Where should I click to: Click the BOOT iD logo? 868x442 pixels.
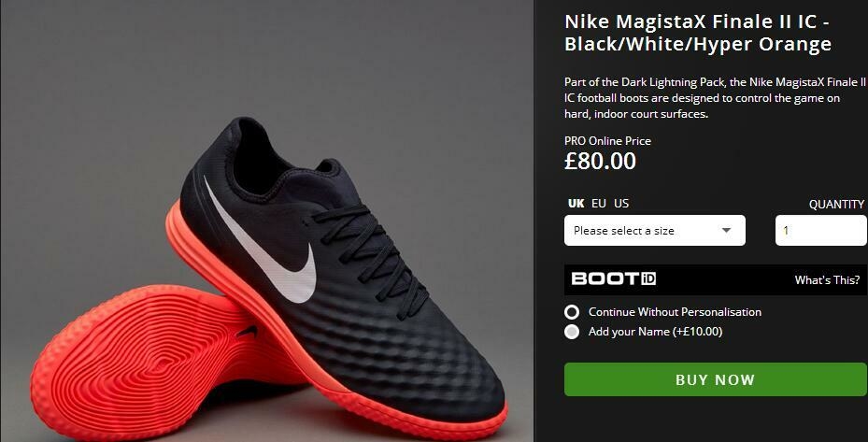coord(613,278)
